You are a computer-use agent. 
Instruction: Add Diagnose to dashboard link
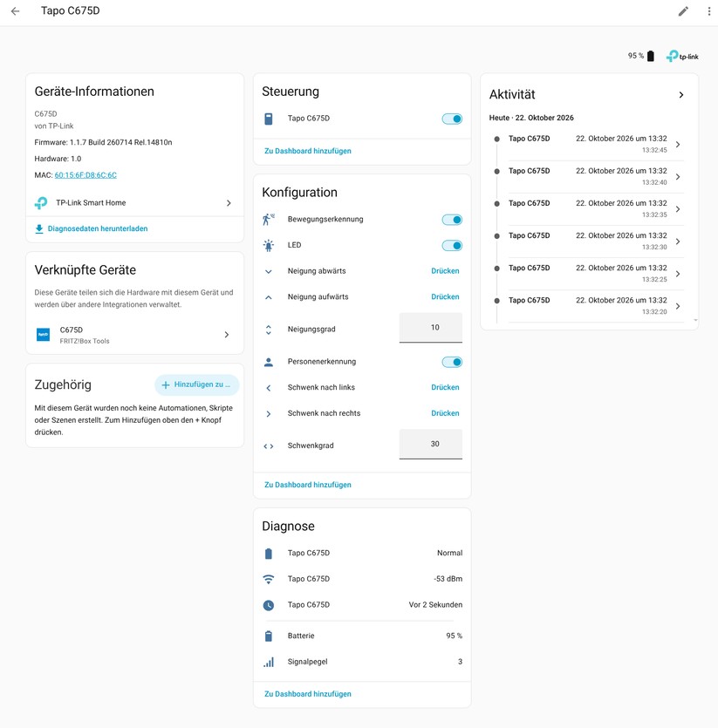point(308,694)
